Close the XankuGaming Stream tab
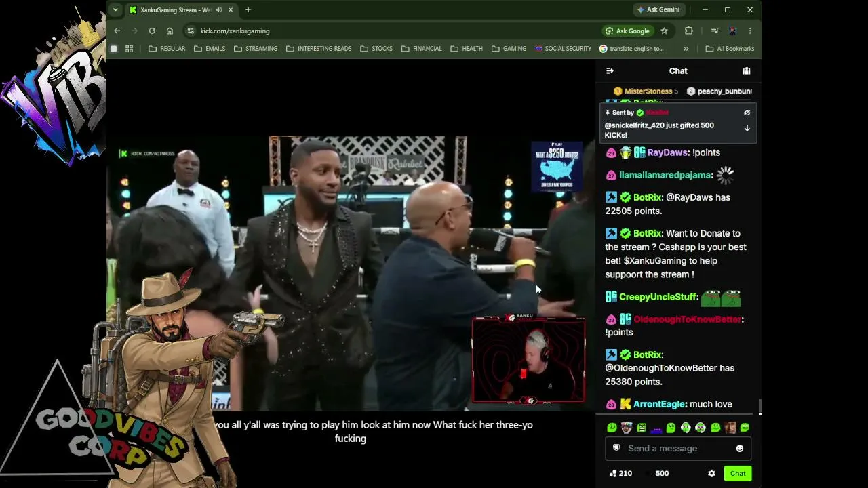 (x=231, y=9)
